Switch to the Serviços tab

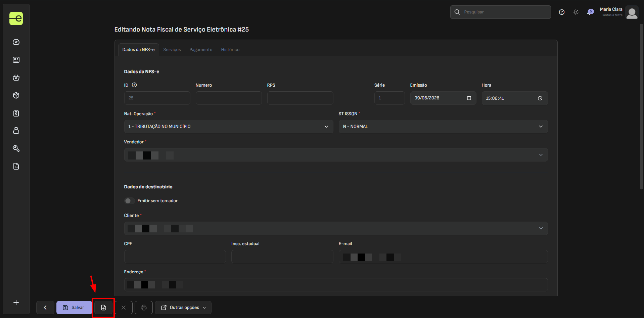click(172, 49)
